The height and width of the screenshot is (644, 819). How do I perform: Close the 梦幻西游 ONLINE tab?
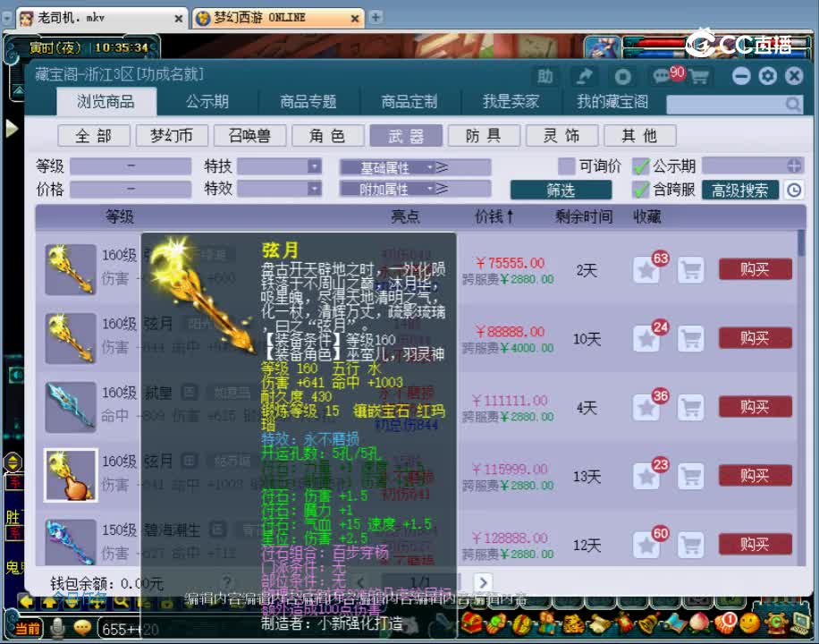(355, 18)
